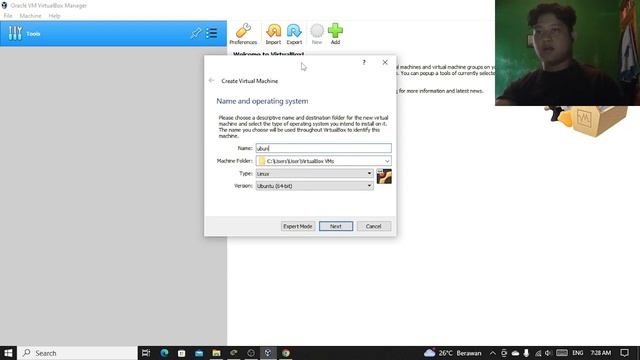
Task: Click the dialog help question mark
Action: click(364, 62)
